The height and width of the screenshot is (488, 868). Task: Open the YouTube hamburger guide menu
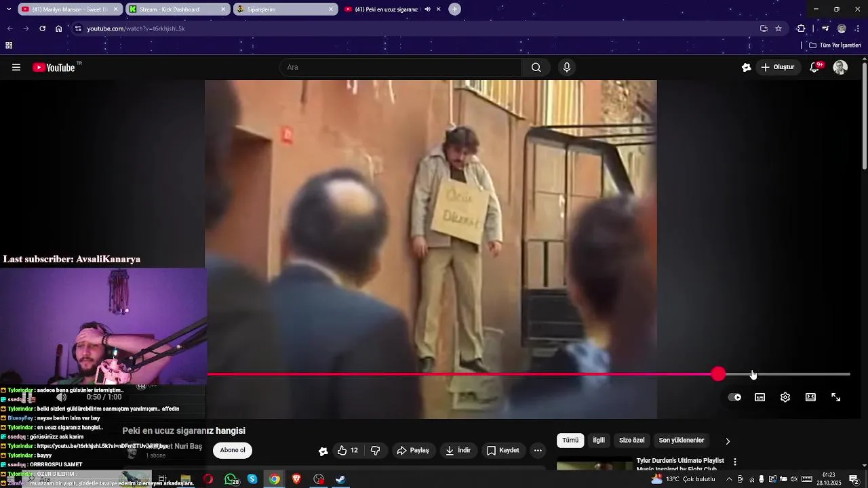pyautogui.click(x=16, y=67)
